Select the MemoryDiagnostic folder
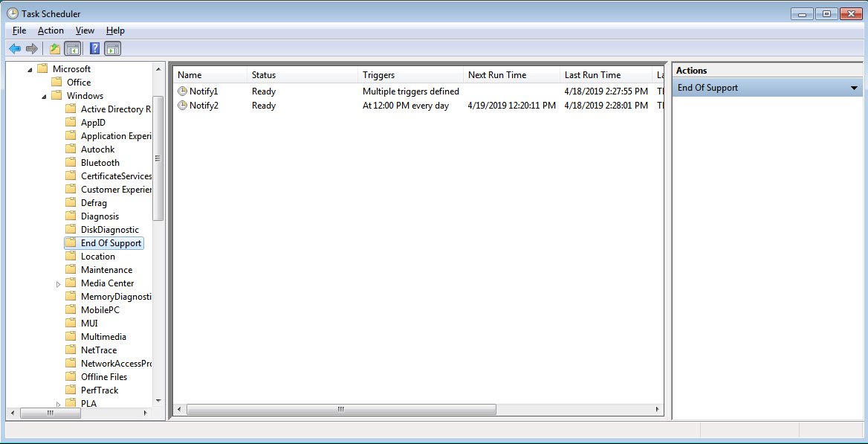The width and height of the screenshot is (868, 444). click(x=116, y=297)
